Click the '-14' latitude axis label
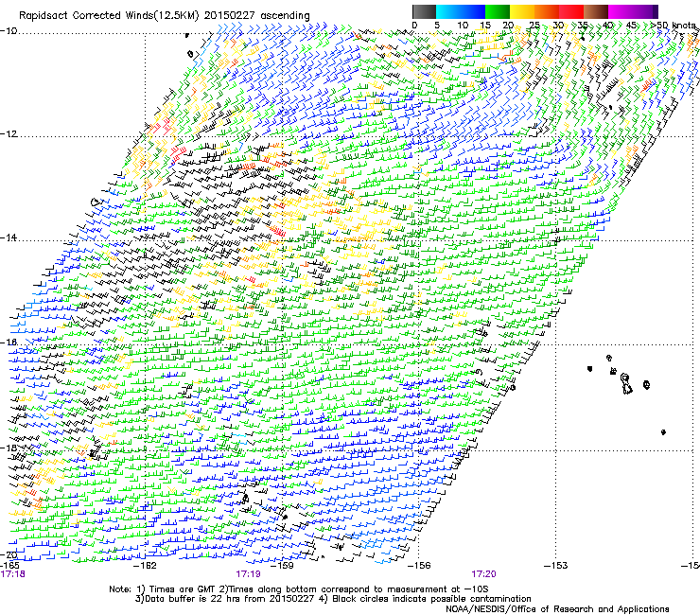This screenshot has height=615, width=700. pyautogui.click(x=9, y=237)
